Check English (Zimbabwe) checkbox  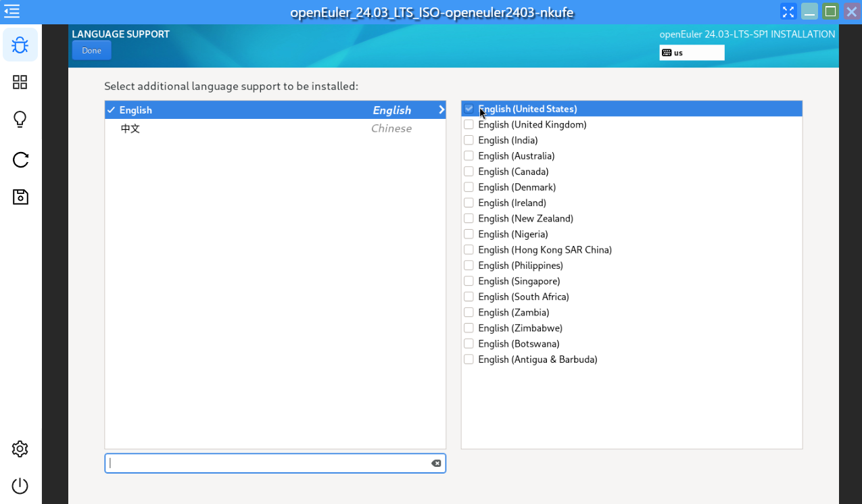coord(469,328)
